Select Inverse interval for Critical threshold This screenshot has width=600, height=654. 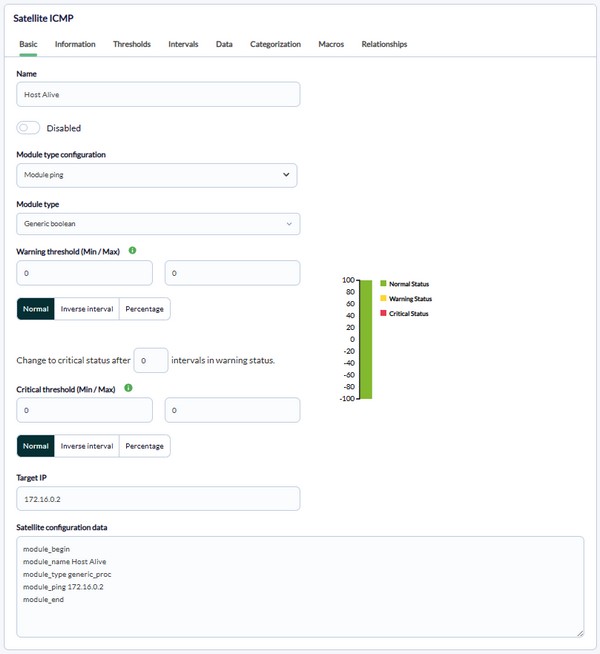[x=87, y=446]
